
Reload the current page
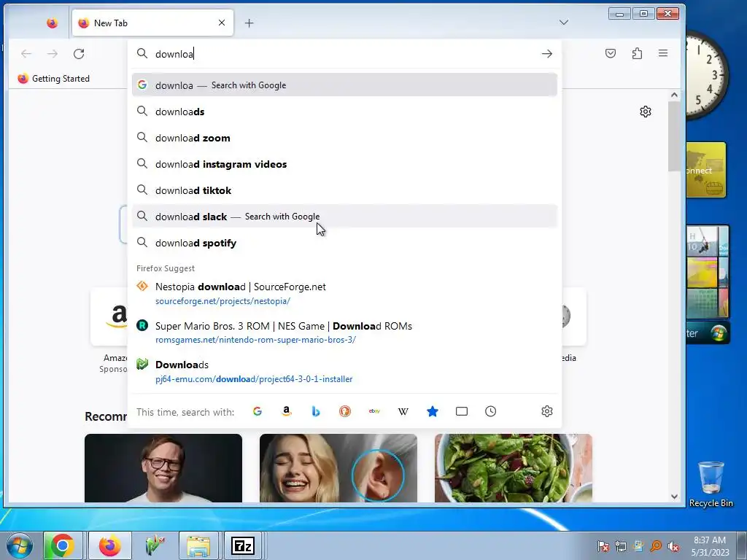[x=79, y=54]
